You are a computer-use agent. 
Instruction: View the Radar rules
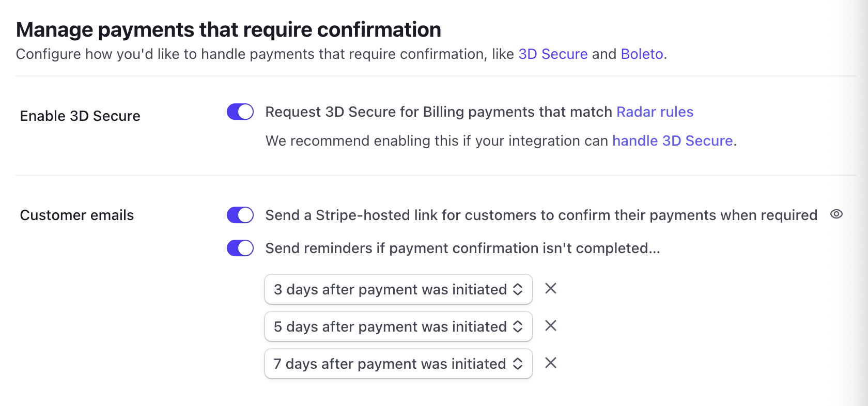pyautogui.click(x=655, y=112)
